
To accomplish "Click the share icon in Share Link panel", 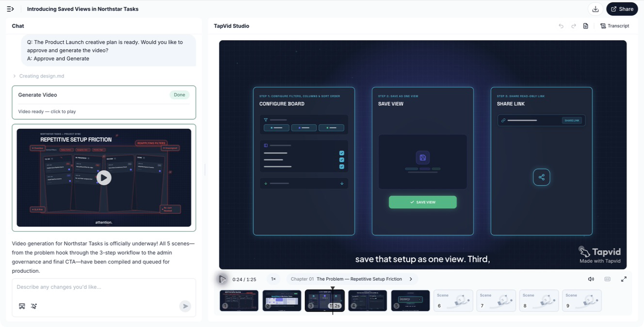I will click(541, 177).
